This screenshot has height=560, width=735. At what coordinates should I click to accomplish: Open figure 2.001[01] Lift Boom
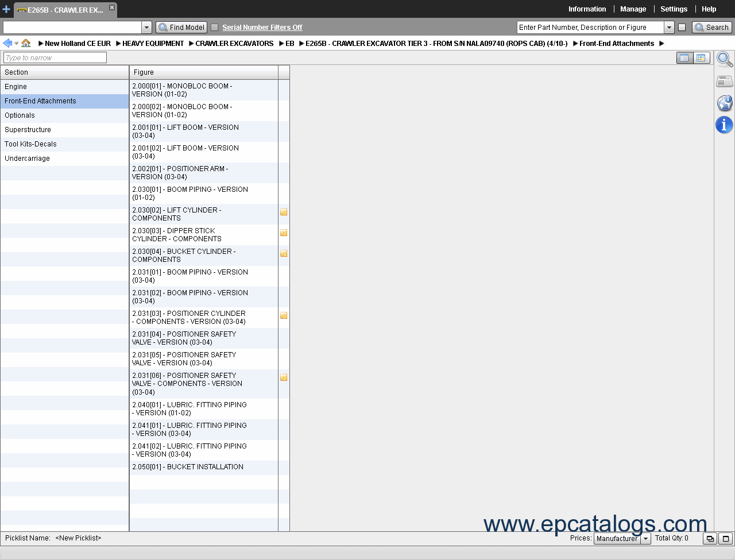(x=204, y=132)
